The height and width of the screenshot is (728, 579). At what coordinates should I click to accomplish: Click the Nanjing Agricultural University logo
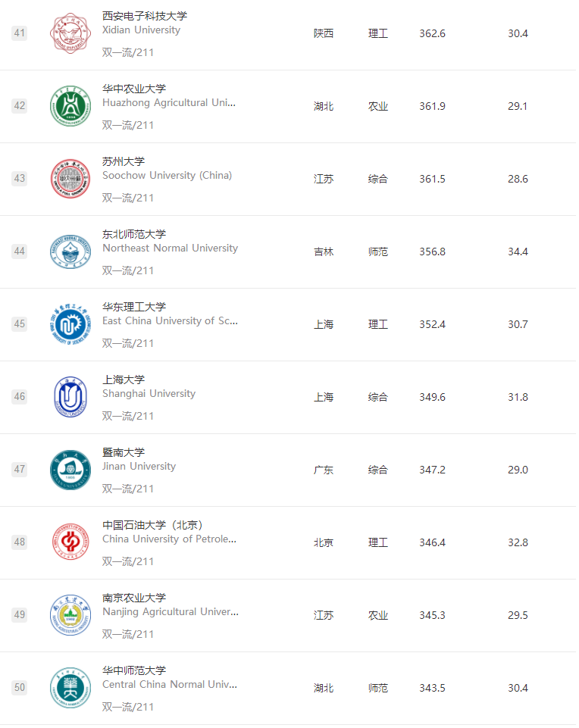coord(70,615)
